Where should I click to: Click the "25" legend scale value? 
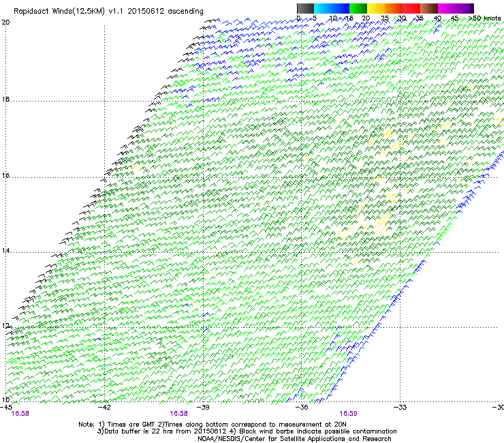tap(385, 18)
